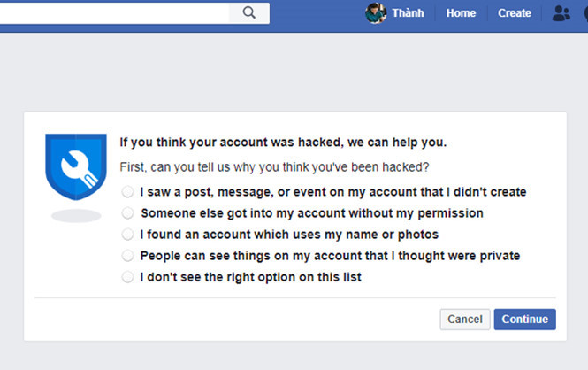Image resolution: width=588 pixels, height=370 pixels.
Task: Open the Friend Requests people icon
Action: 561,13
